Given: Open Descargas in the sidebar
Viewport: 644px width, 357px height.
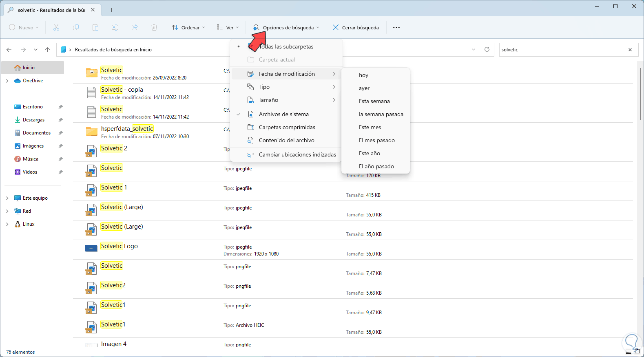Looking at the screenshot, I should pos(33,120).
